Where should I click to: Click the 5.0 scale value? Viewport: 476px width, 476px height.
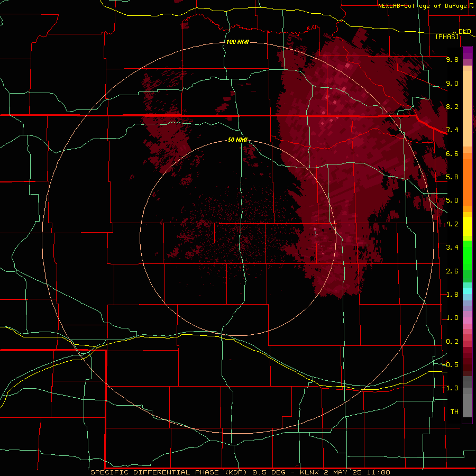point(452,200)
